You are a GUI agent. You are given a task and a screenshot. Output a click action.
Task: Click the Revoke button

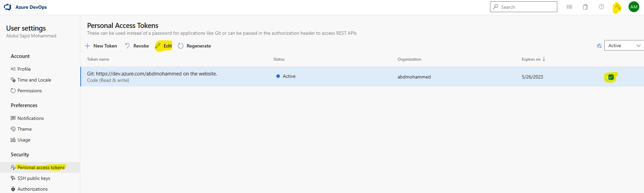[137, 46]
